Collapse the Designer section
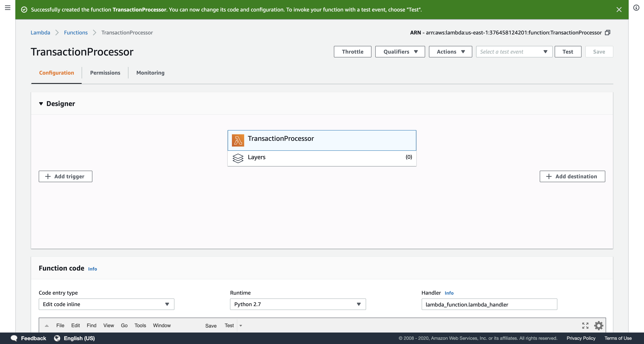 coord(41,104)
